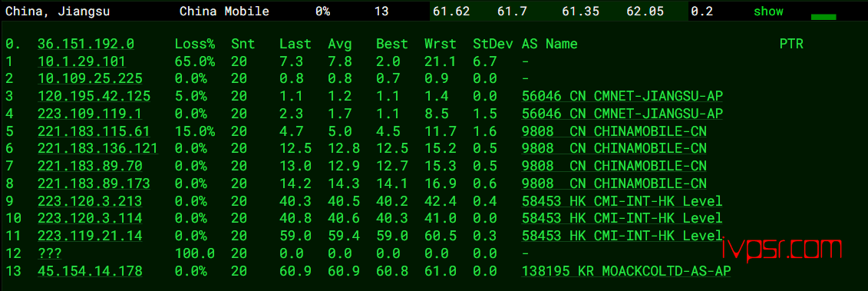868x291 pixels.
Task: Click the 'Best' column header
Action: pyautogui.click(x=392, y=44)
